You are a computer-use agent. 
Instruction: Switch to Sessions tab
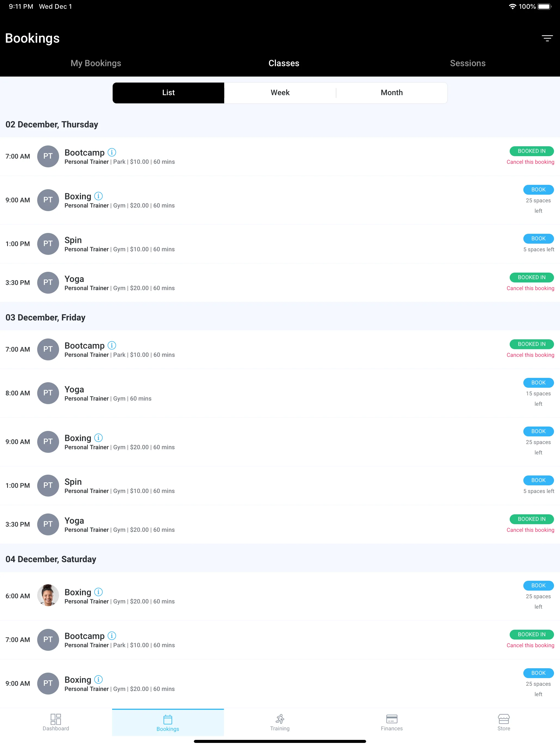467,63
